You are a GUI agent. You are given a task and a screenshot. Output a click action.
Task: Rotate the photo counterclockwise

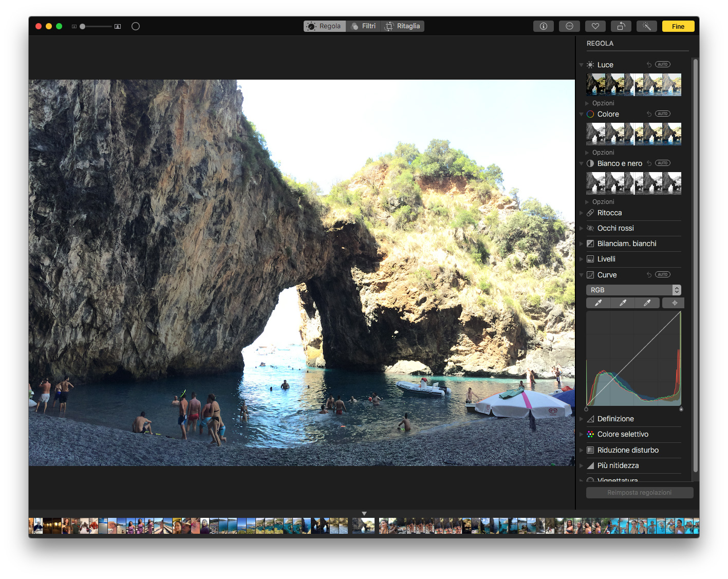[621, 26]
